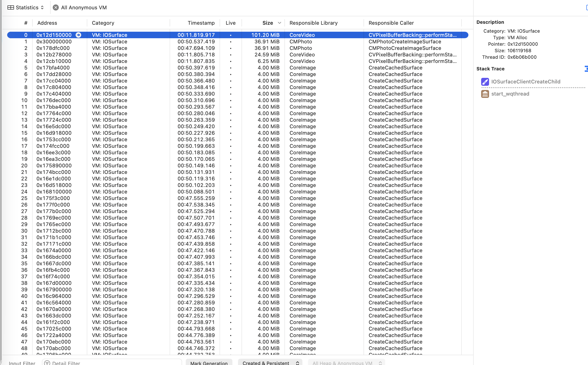Select the All Anonymous VM breadcrumb
The image size is (588, 365).
(x=84, y=7)
